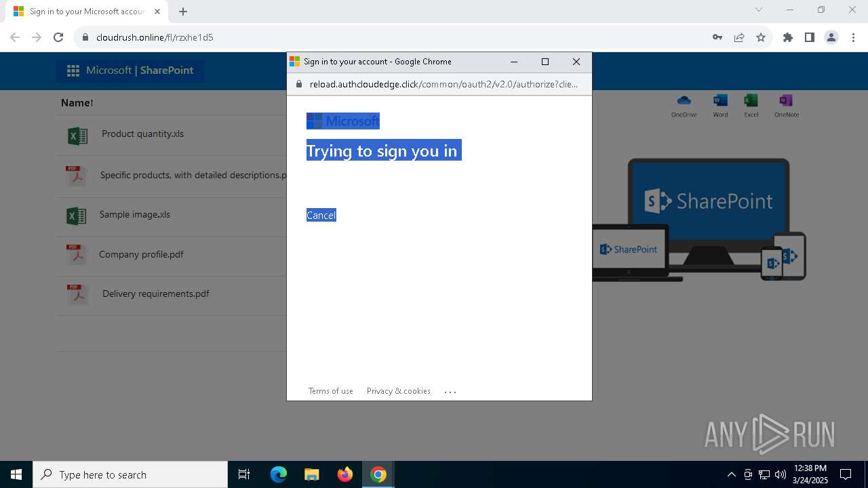
Task: Expand Chrome tab search chevron
Action: [759, 9]
